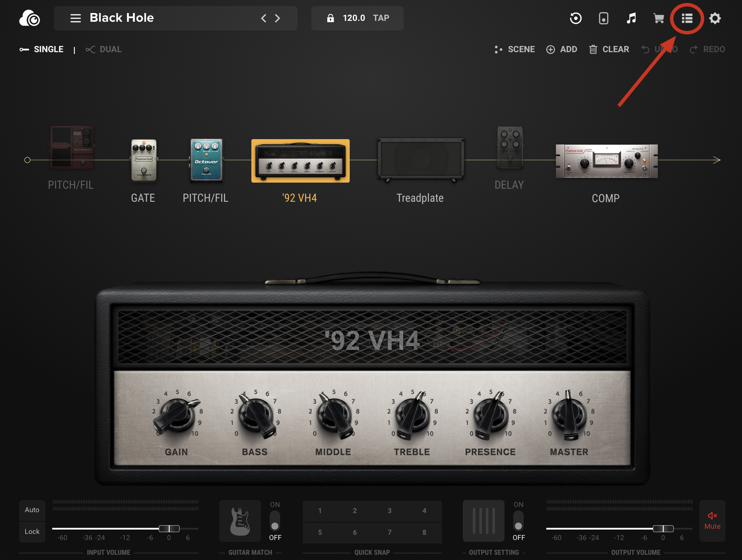Open the ToneCloud logo icon
This screenshot has height=560, width=742.
(30, 18)
